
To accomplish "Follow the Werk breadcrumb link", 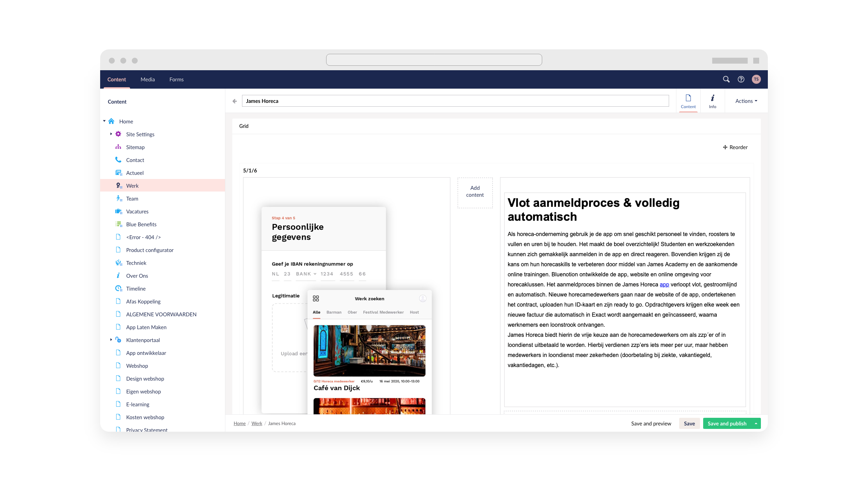I will pos(257,423).
